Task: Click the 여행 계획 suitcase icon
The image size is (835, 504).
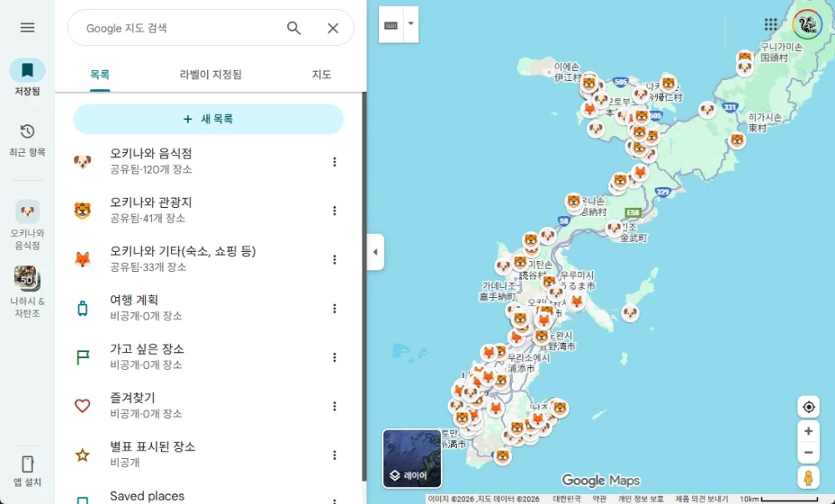Action: click(82, 306)
